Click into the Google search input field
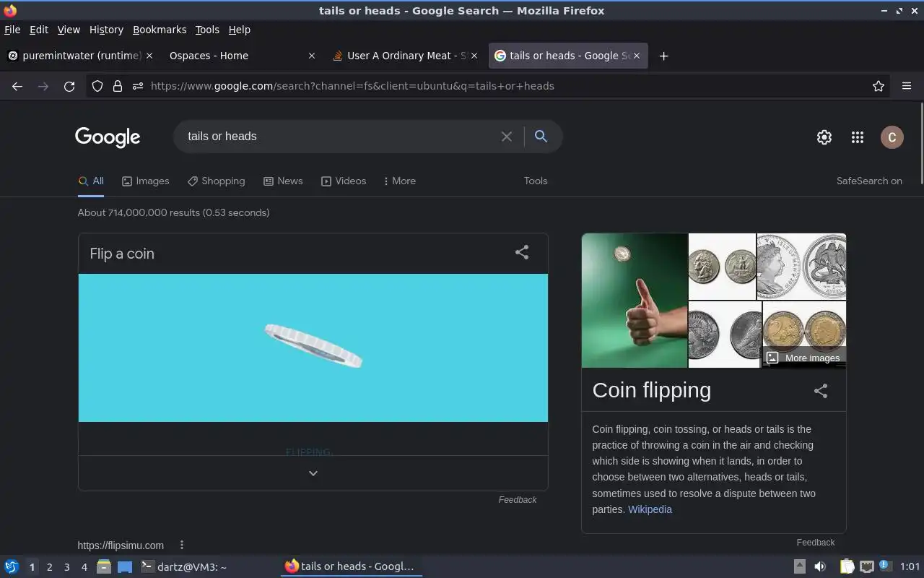This screenshot has width=924, height=578. [x=339, y=137]
